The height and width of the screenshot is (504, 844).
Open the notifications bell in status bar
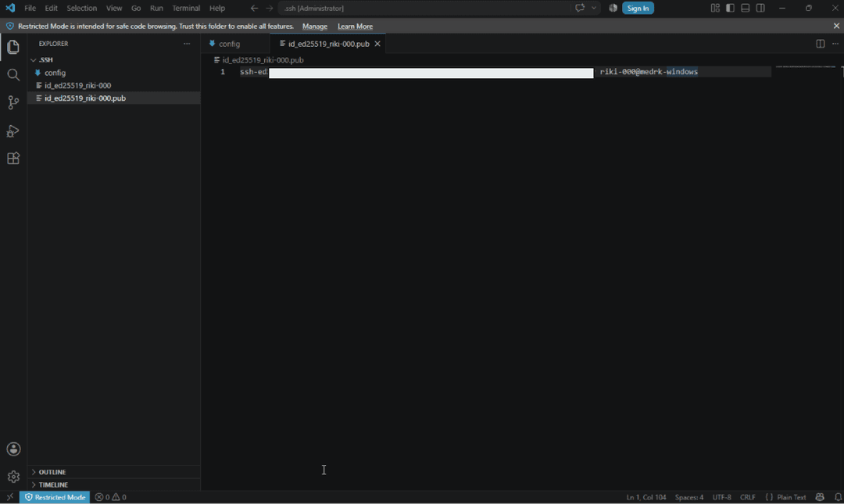click(x=838, y=497)
